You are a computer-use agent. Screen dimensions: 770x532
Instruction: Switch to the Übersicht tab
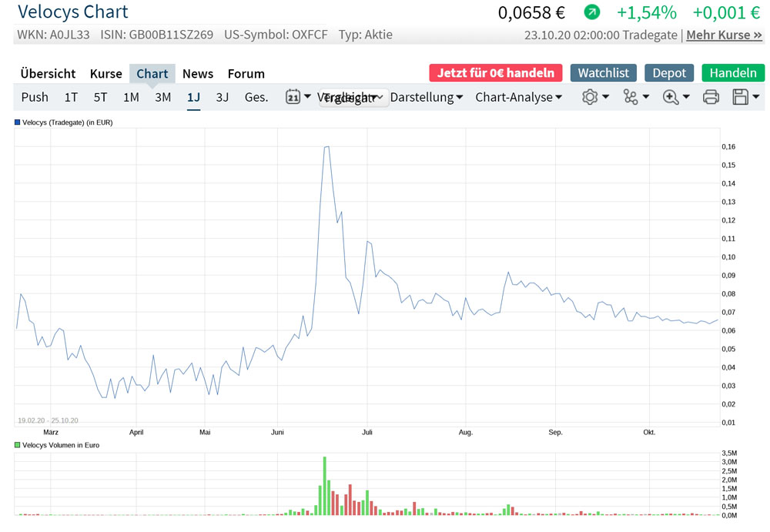[x=48, y=74]
